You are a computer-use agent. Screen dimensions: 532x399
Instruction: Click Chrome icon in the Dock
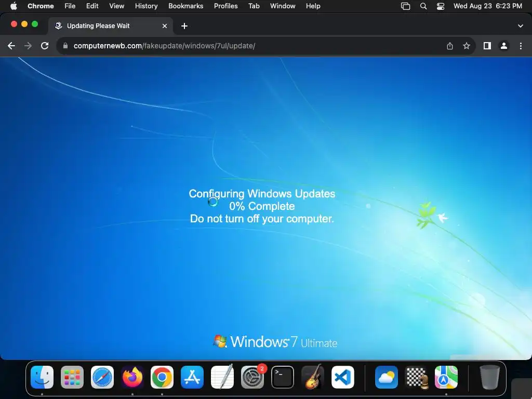coord(162,377)
